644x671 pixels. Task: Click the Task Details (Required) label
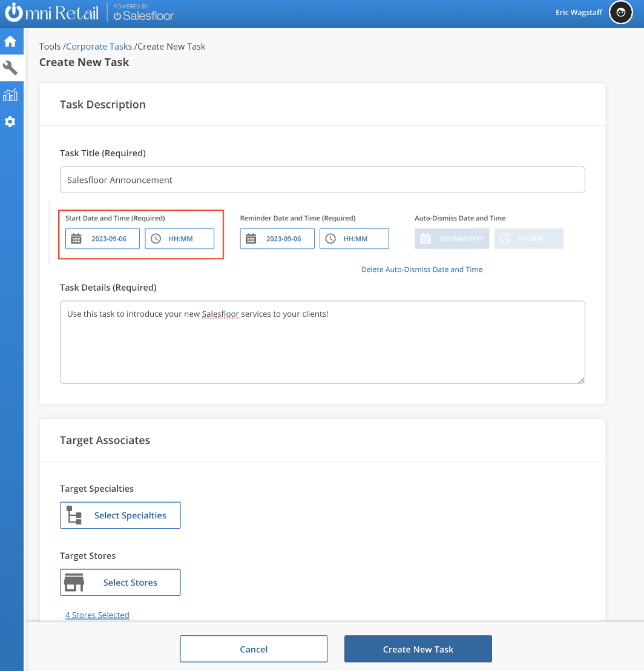108,288
